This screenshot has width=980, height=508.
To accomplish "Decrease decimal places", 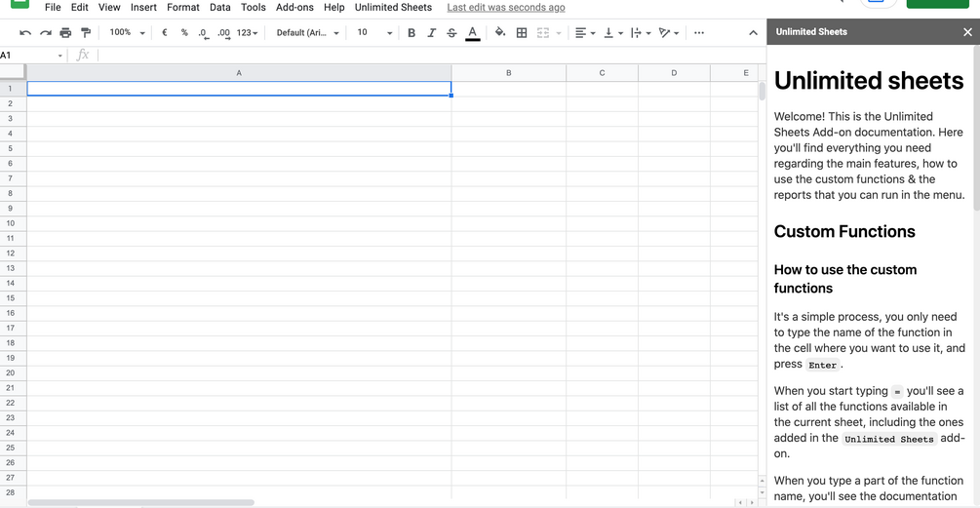I will click(x=204, y=33).
